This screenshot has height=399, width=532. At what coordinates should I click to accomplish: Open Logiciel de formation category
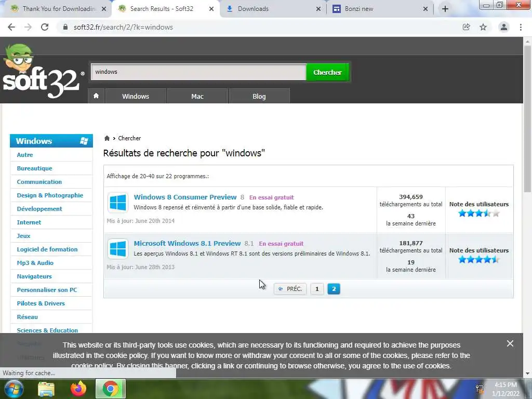click(47, 249)
